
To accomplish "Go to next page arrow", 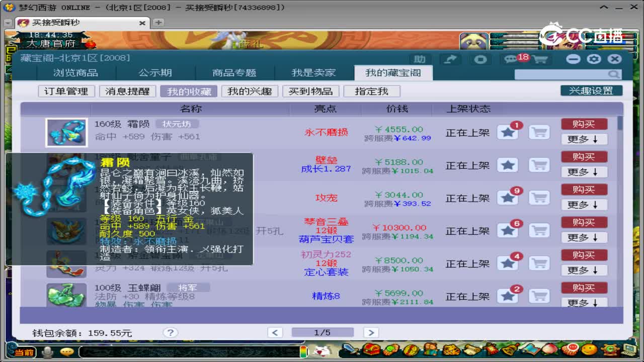I will pyautogui.click(x=371, y=332).
